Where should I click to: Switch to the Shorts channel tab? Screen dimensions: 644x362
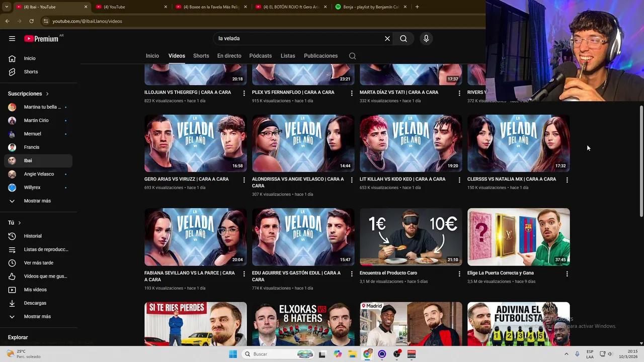(201, 56)
